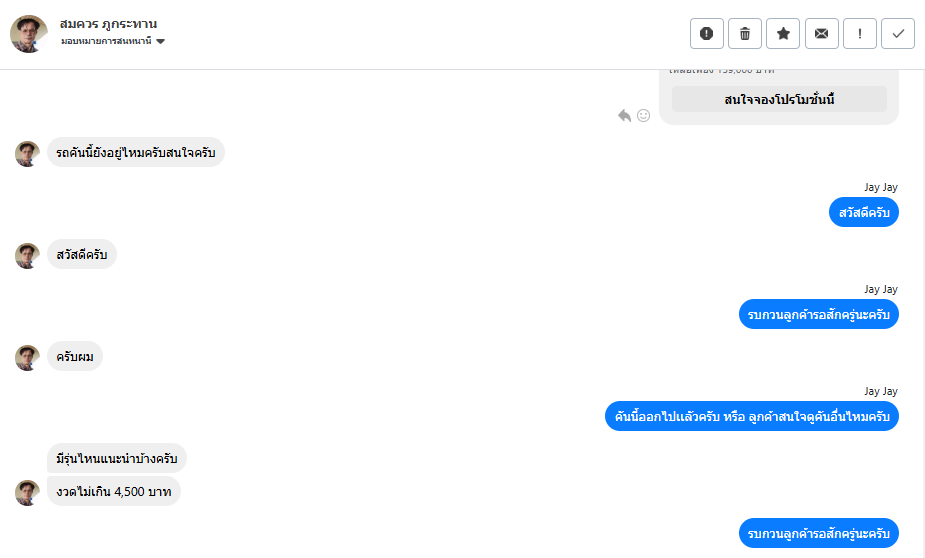Click the blue คันนี้ออกไปแล้วครับ reply bubble

click(752, 416)
